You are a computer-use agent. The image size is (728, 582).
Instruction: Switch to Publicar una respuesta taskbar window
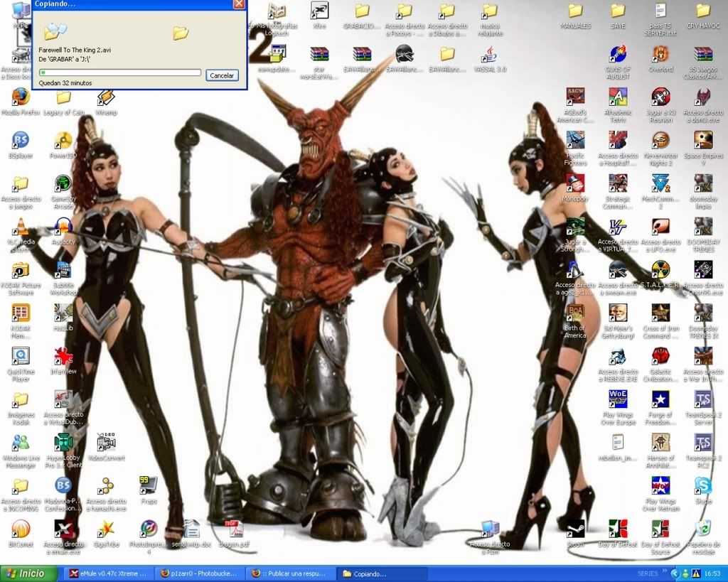click(290, 573)
